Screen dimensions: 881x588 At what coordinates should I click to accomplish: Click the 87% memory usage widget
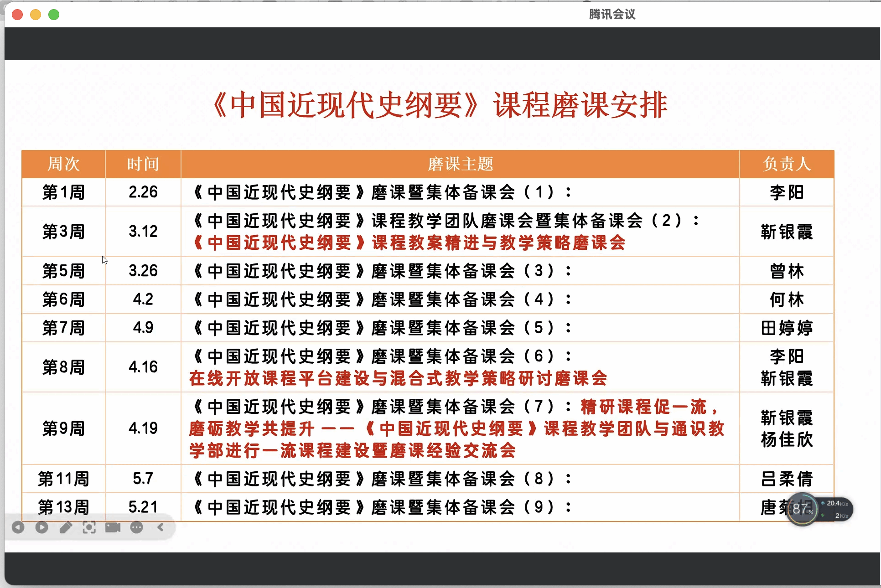(802, 509)
